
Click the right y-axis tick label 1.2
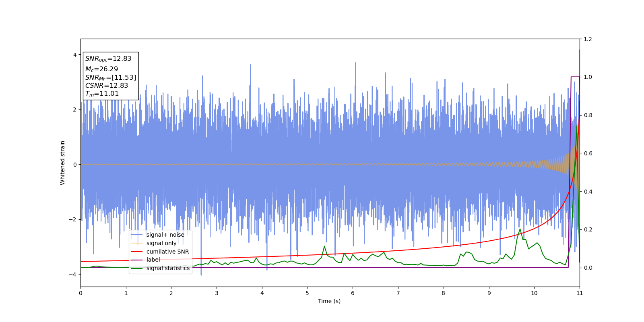[588, 39]
